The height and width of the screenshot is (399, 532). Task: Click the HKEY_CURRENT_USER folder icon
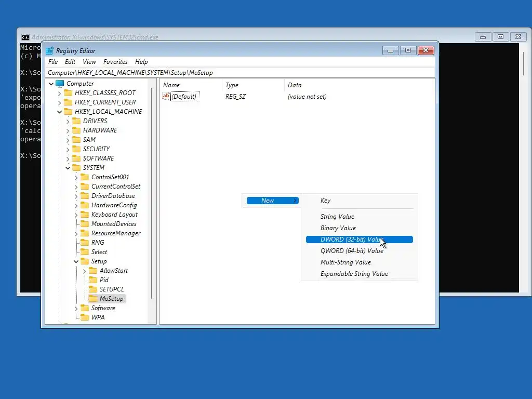(x=68, y=102)
